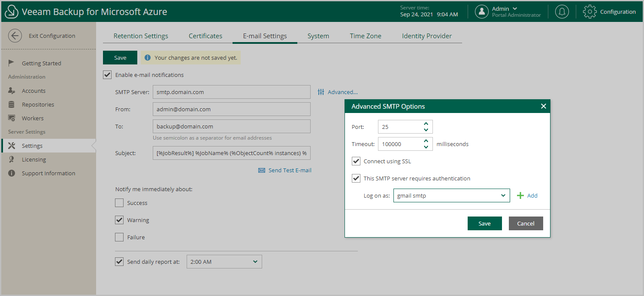Check the Success notification checkbox
The width and height of the screenshot is (644, 296).
[119, 203]
